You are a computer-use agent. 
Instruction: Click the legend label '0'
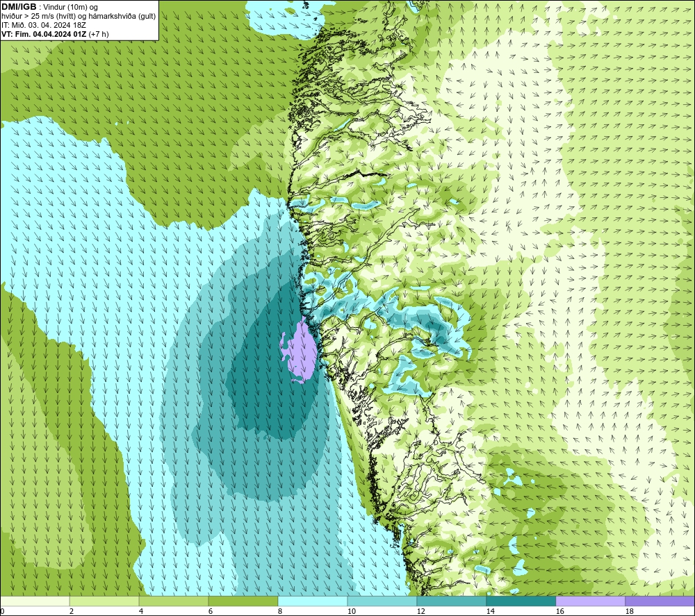coord(2,611)
